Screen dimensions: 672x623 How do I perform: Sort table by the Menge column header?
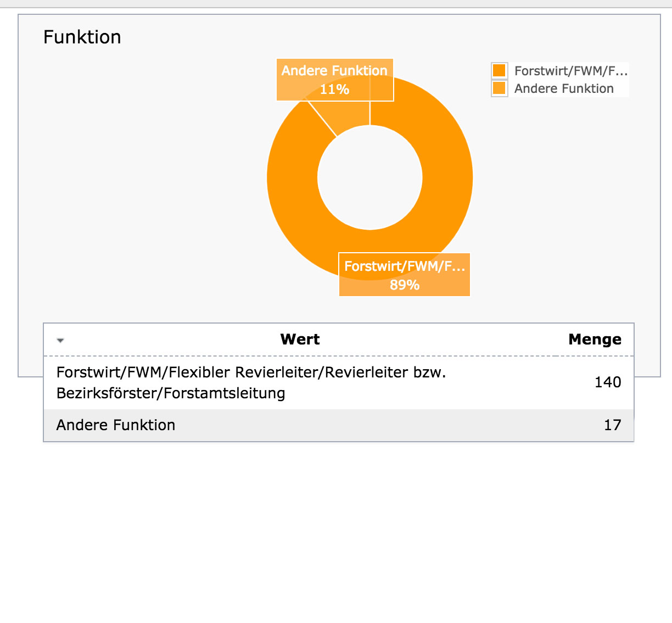[595, 340]
